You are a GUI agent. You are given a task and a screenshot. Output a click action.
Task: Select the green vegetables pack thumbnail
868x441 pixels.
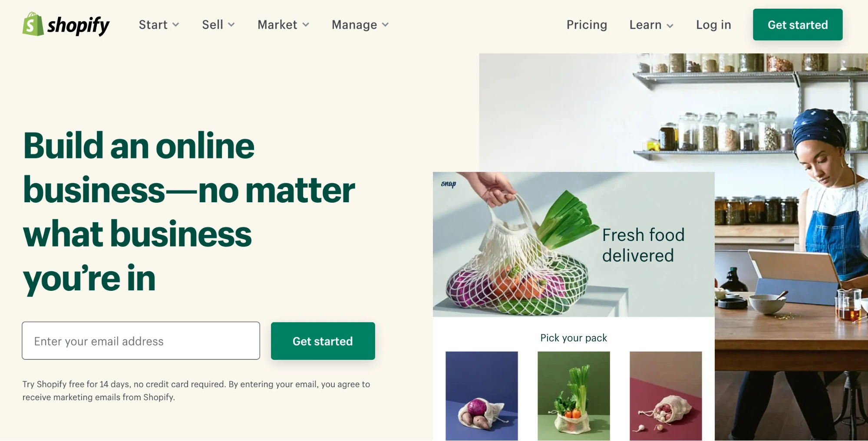(574, 396)
